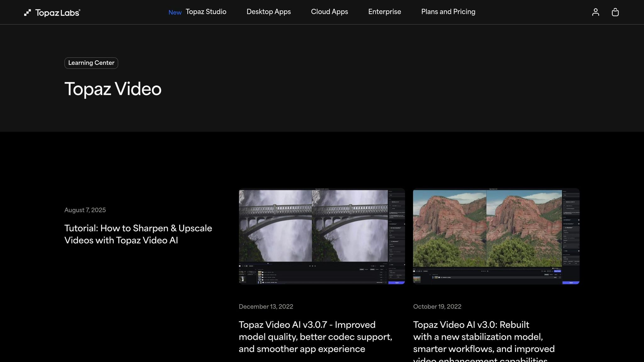Click the October 19, 2022 date
The width and height of the screenshot is (644, 362).
point(437,306)
